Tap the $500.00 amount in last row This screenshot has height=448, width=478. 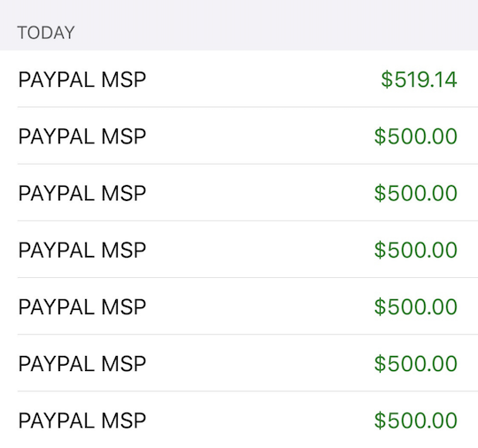click(416, 421)
